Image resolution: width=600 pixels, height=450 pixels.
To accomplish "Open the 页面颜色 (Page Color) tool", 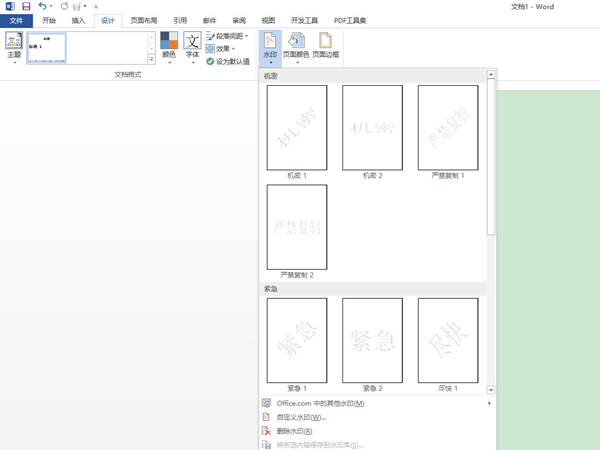I will (297, 47).
